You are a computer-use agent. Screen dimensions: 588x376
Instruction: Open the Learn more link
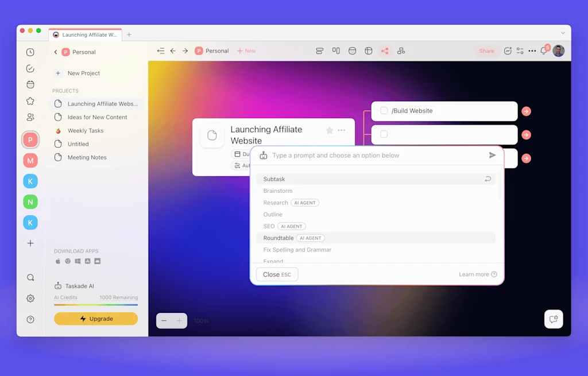478,274
